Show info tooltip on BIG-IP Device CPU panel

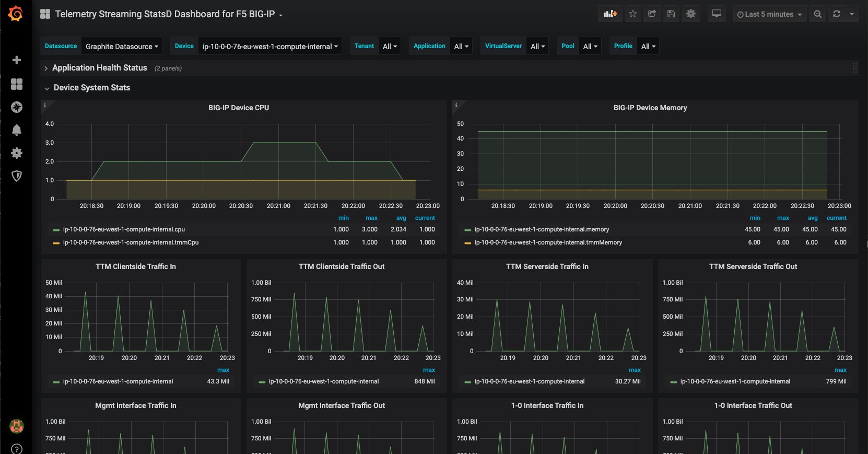pyautogui.click(x=45, y=105)
